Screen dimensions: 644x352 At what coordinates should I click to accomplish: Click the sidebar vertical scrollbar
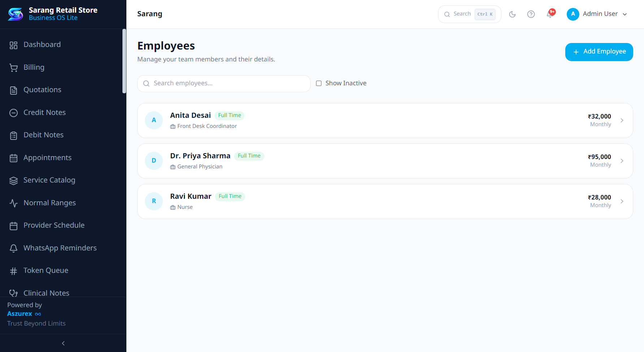point(124,61)
